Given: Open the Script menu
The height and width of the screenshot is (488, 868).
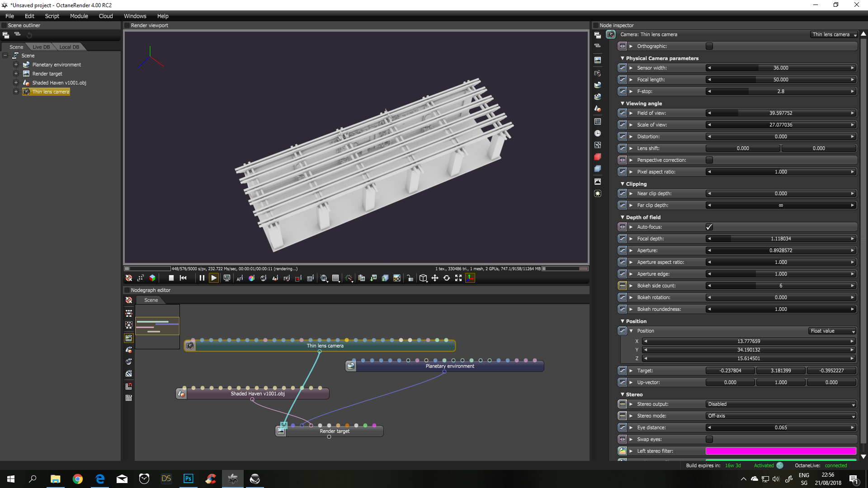Looking at the screenshot, I should click(x=52, y=16).
